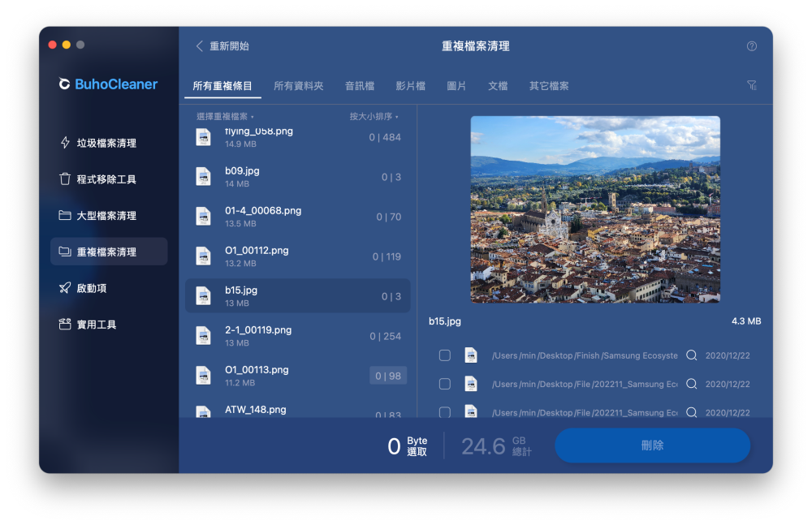Click the file icon of 01-4_00068.png

click(x=204, y=217)
